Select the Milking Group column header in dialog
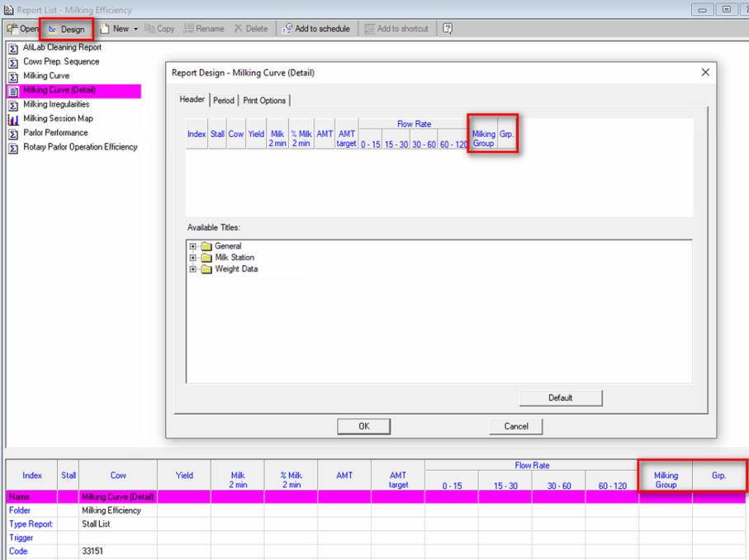 click(483, 139)
